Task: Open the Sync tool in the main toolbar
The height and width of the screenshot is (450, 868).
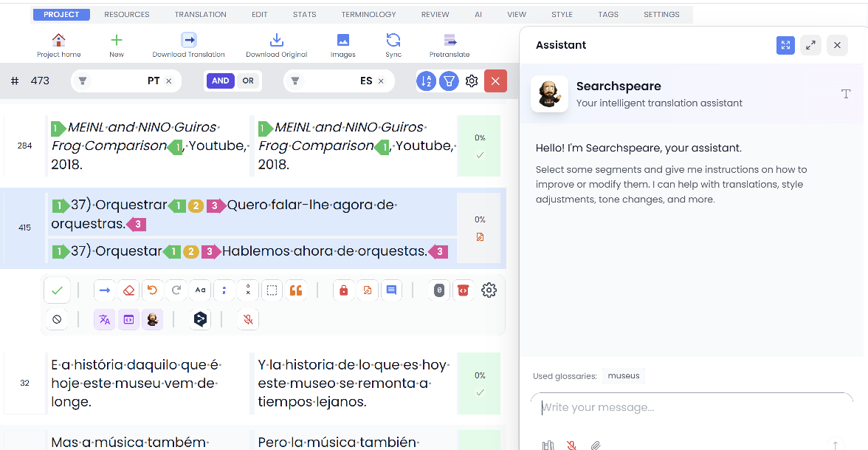Action: [393, 44]
